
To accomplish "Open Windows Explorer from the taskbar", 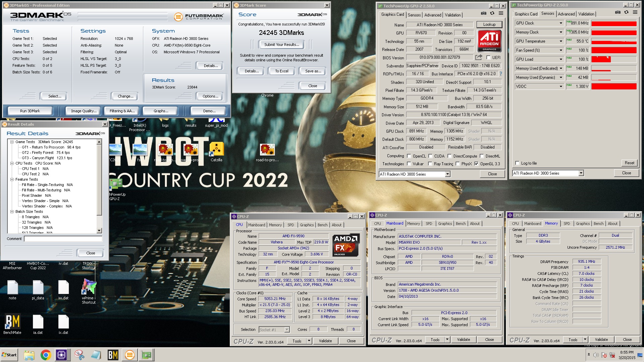I will click(x=29, y=355).
